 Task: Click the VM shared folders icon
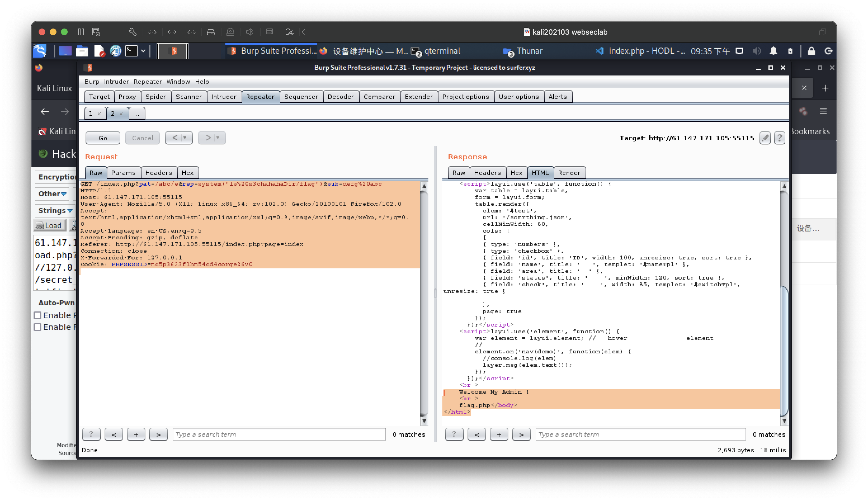pos(289,32)
